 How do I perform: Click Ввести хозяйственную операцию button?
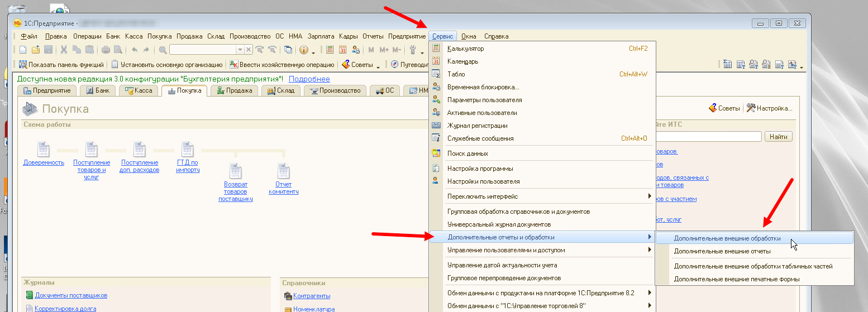283,65
